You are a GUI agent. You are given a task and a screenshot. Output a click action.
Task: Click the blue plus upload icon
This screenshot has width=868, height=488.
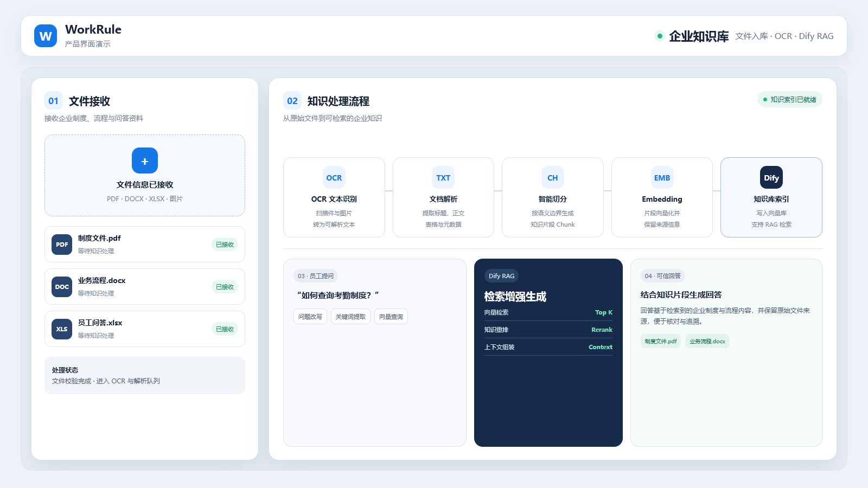145,160
